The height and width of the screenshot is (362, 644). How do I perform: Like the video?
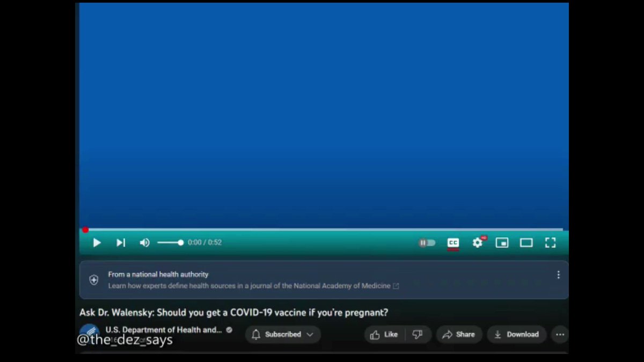pyautogui.click(x=384, y=335)
